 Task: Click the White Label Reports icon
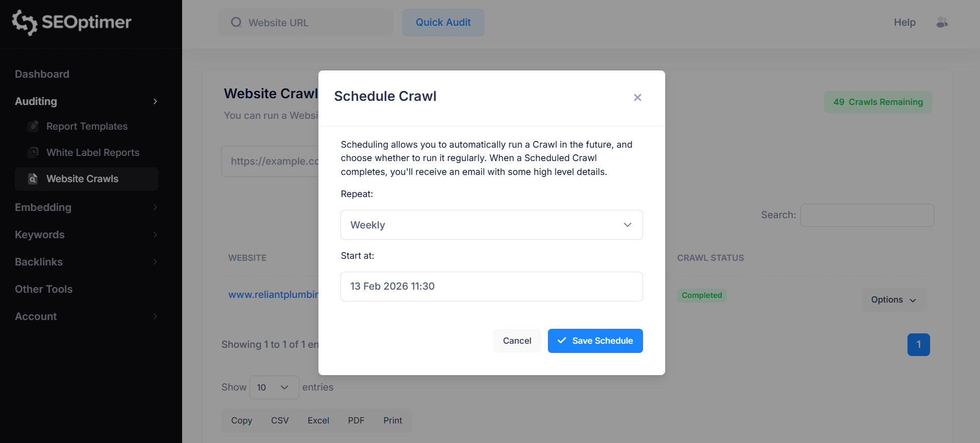click(x=33, y=152)
